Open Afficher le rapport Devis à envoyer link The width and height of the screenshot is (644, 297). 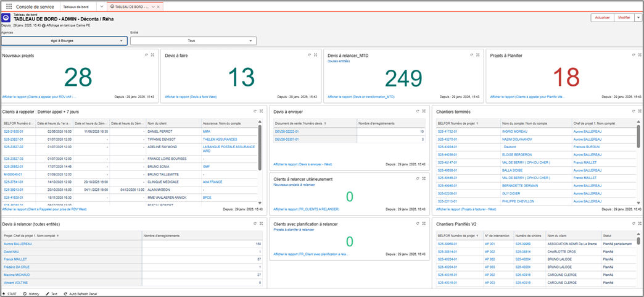point(303,164)
